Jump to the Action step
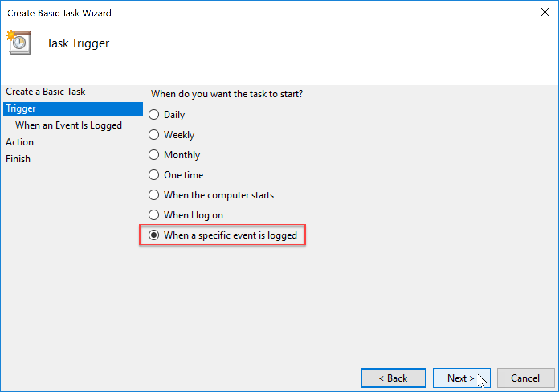This screenshot has height=392, width=559. pos(20,142)
